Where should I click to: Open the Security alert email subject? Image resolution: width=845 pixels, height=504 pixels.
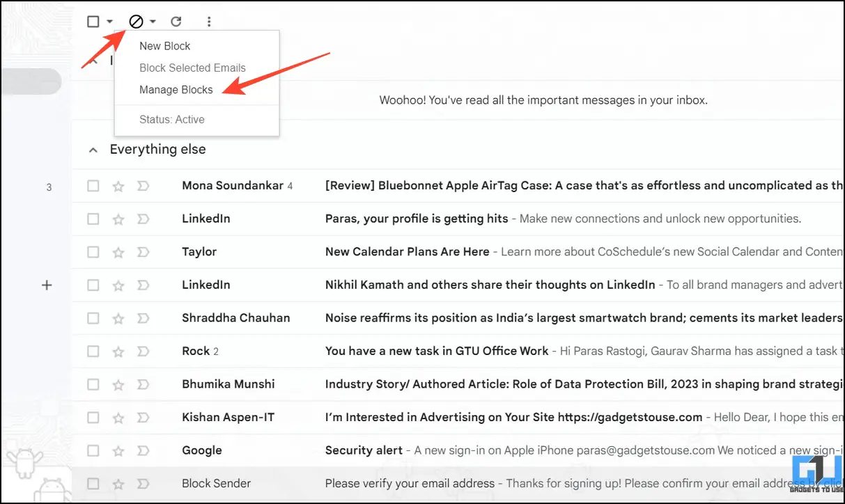point(364,450)
